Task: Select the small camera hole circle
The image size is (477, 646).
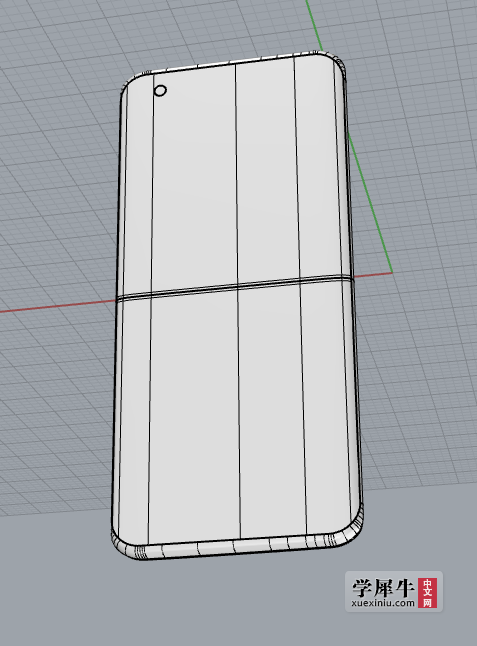Action: pos(160,91)
